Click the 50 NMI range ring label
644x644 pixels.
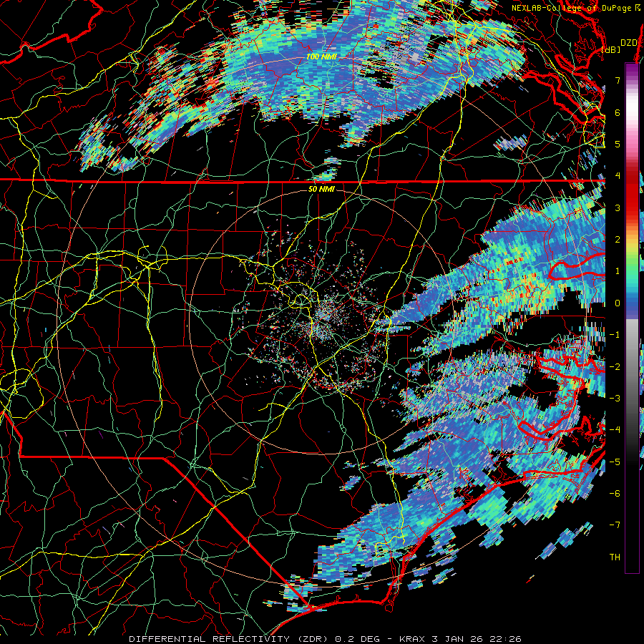click(x=321, y=189)
